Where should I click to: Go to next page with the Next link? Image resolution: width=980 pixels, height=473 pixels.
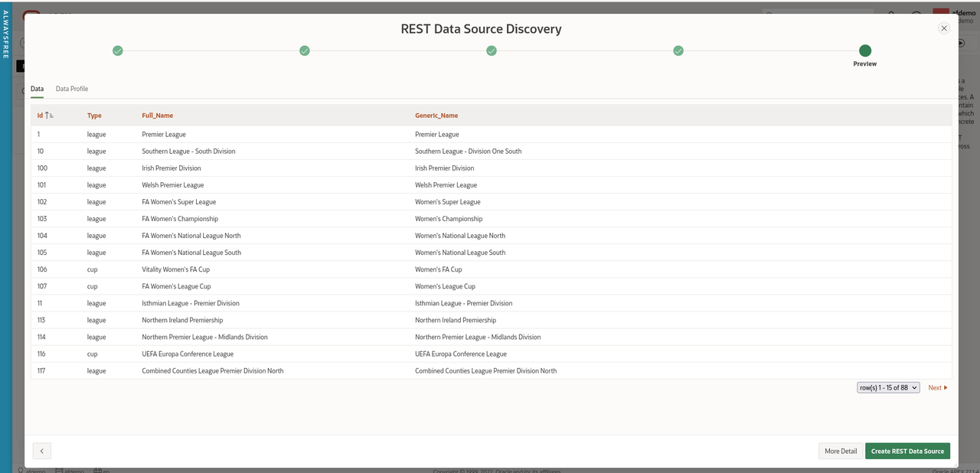936,387
